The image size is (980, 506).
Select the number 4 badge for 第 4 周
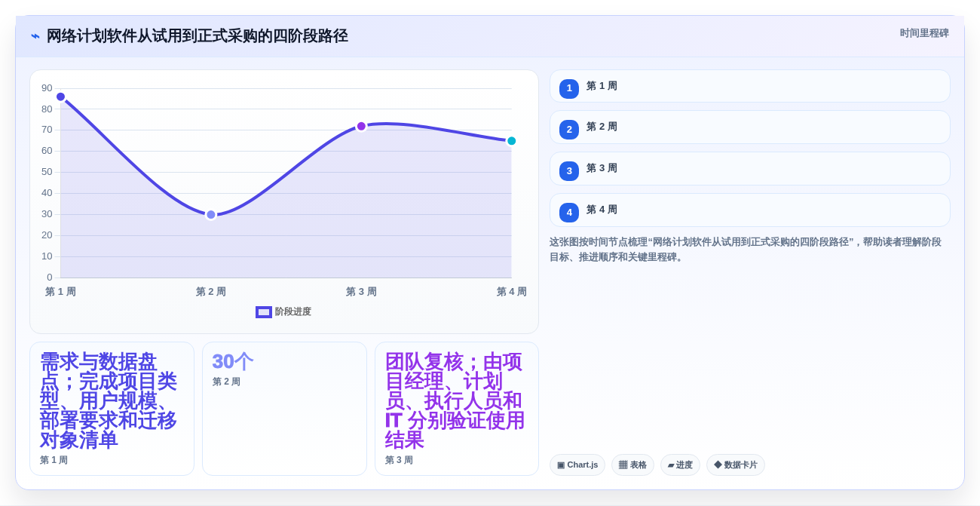coord(569,212)
